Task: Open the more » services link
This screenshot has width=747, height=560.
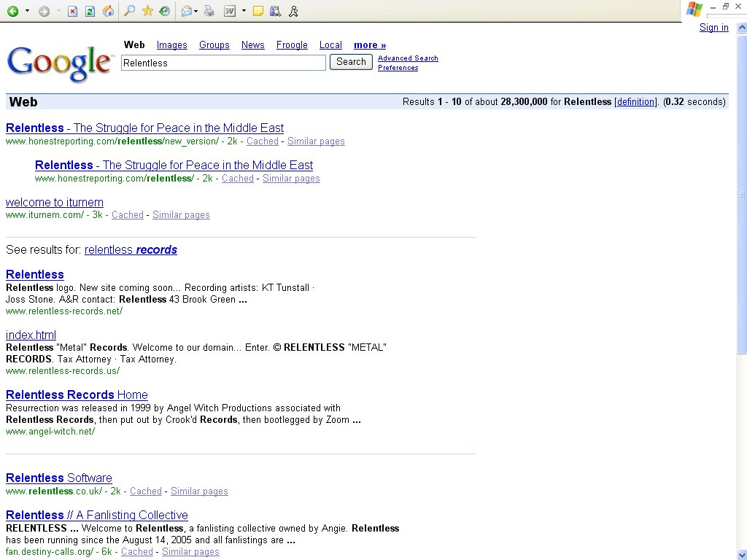Action: coord(370,44)
